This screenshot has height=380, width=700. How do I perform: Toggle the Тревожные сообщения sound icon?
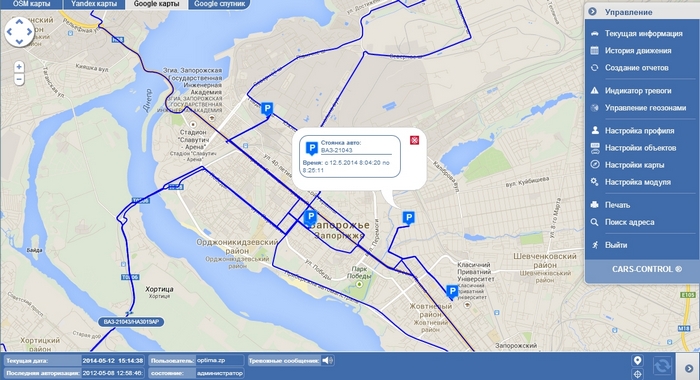pyautogui.click(x=328, y=360)
